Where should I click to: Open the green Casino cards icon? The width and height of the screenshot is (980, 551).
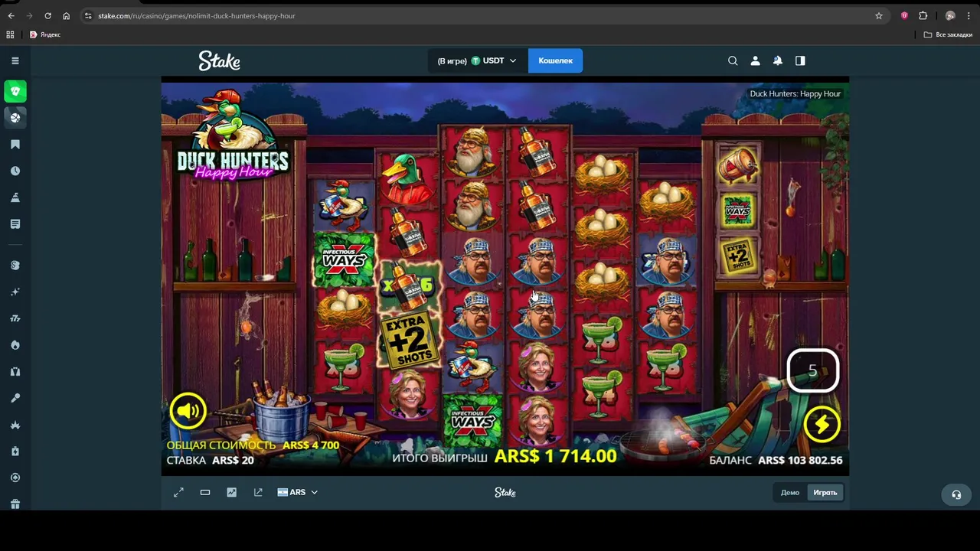pos(15,91)
